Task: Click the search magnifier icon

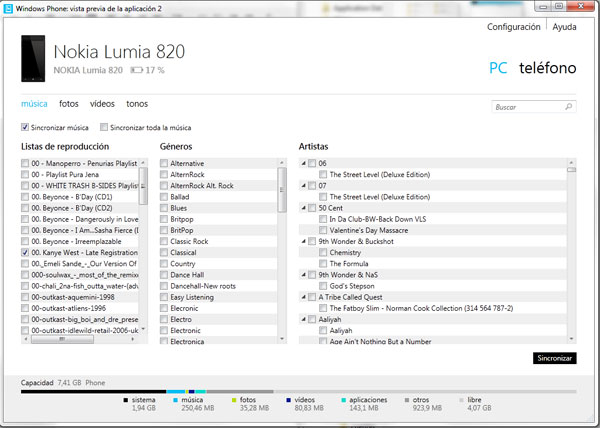Action: (x=569, y=107)
